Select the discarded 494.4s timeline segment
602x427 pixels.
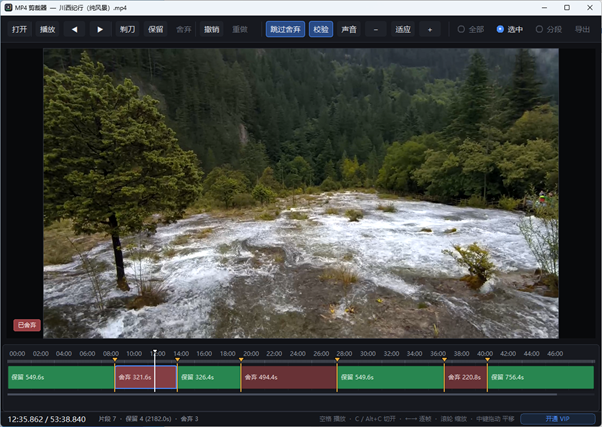pos(289,377)
